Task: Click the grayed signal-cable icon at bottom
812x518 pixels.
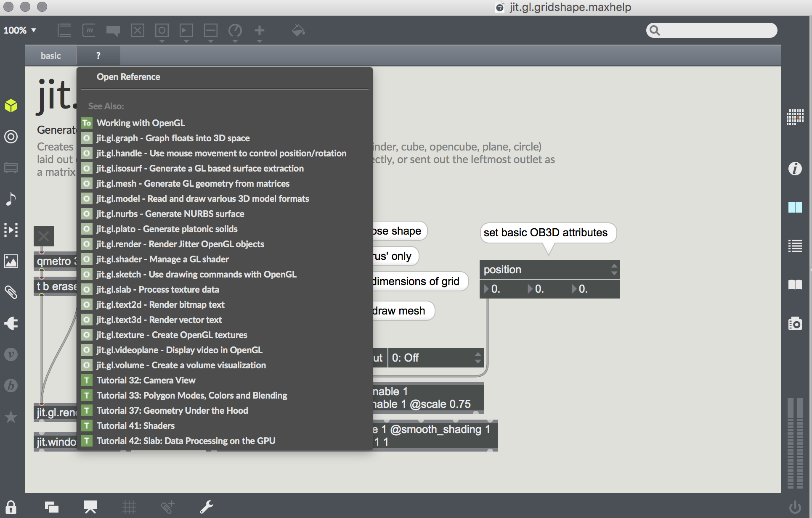Action: click(x=167, y=507)
